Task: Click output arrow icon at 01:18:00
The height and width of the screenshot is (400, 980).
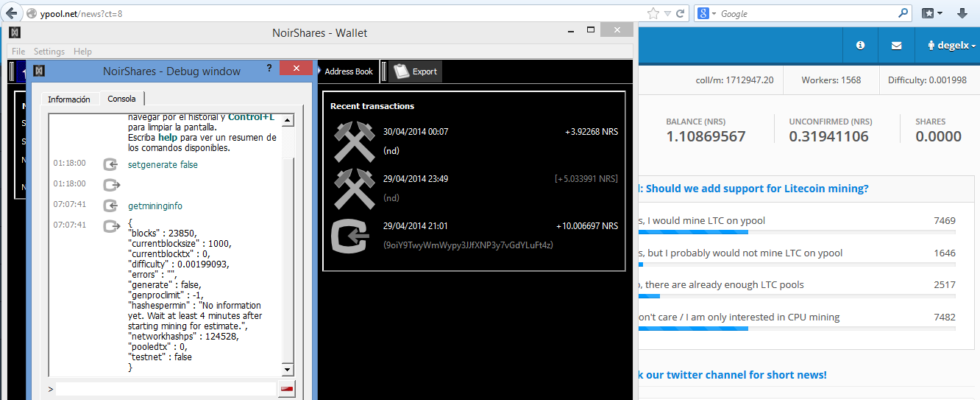Action: [111, 184]
